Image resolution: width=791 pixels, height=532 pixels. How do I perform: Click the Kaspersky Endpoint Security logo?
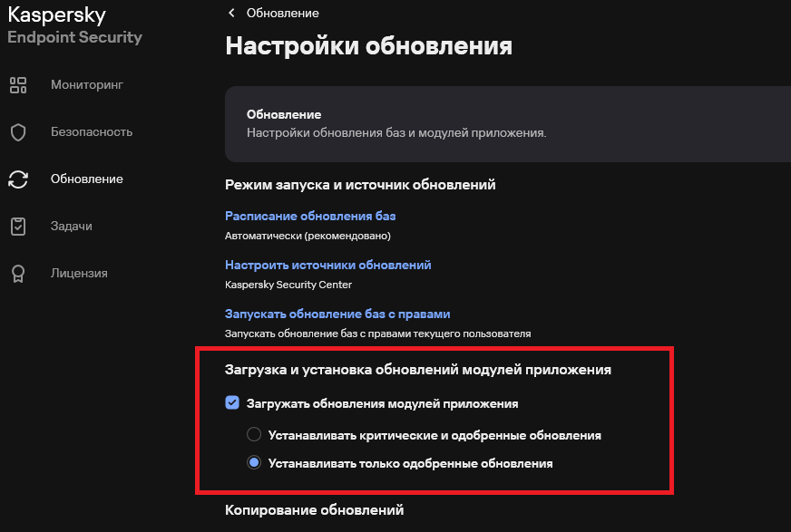74,26
